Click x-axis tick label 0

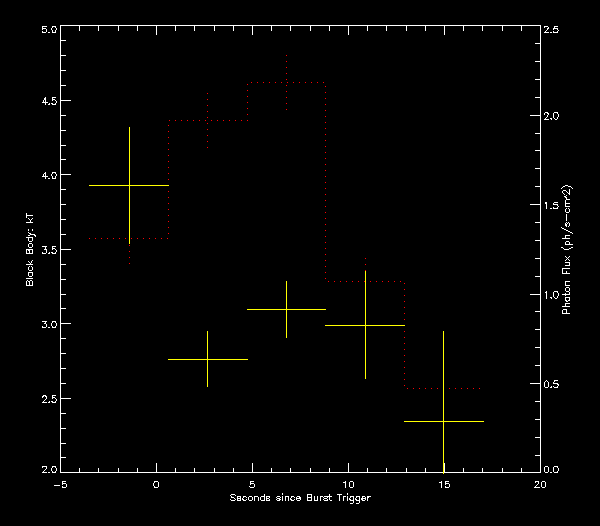156,483
